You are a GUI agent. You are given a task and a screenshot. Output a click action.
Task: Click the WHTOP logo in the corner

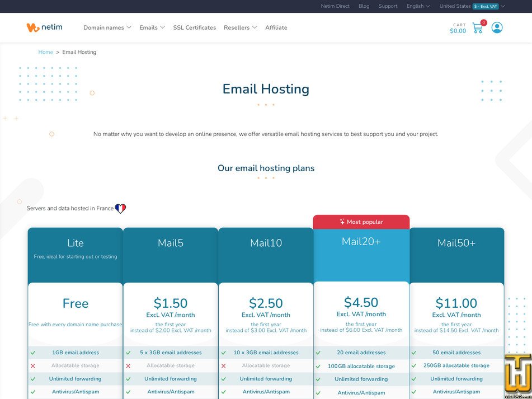(x=517, y=376)
